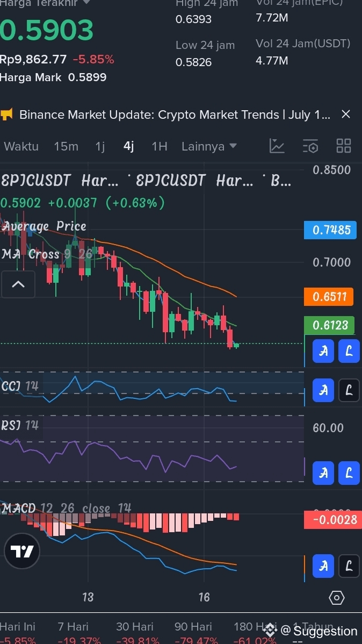Open the TradingView logo button
Image resolution: width=362 pixels, height=644 pixels.
click(x=22, y=551)
